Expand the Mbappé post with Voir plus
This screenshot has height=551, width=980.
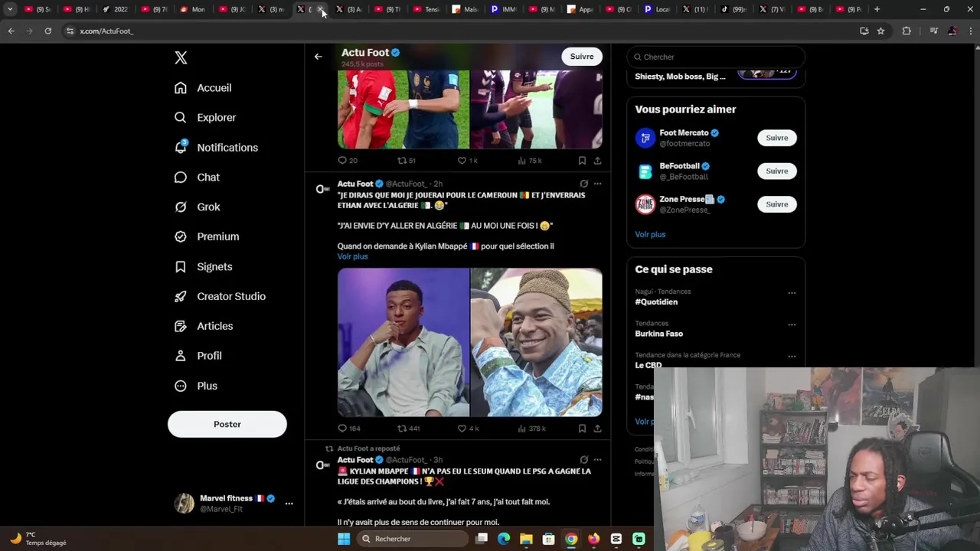(353, 256)
